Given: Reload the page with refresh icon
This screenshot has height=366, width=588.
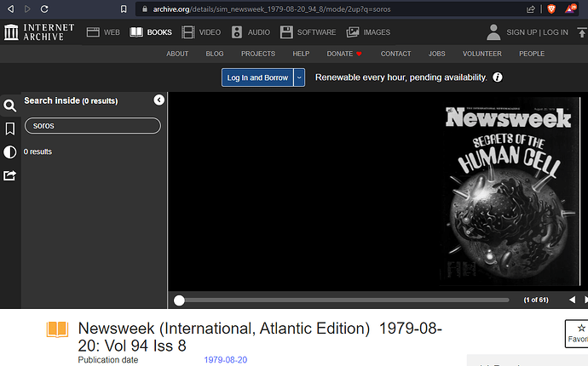Looking at the screenshot, I should 44,9.
